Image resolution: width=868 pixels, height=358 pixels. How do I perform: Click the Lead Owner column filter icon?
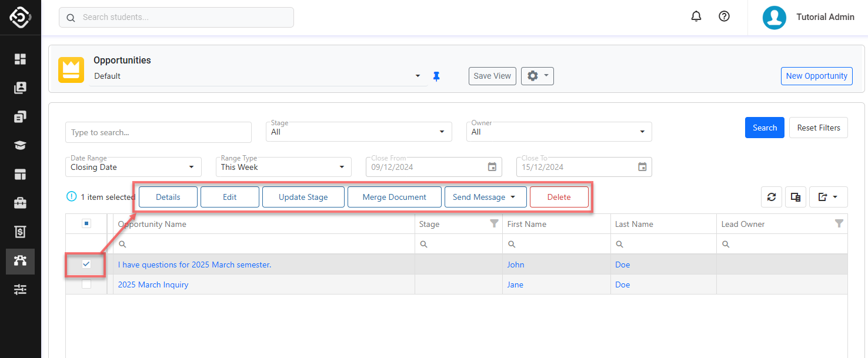tap(839, 223)
